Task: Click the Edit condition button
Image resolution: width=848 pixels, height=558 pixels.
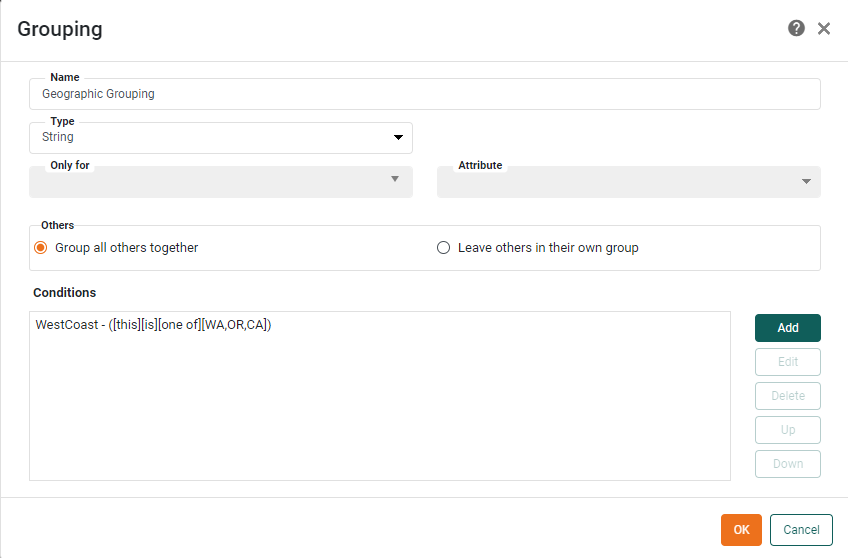Action: [x=787, y=362]
